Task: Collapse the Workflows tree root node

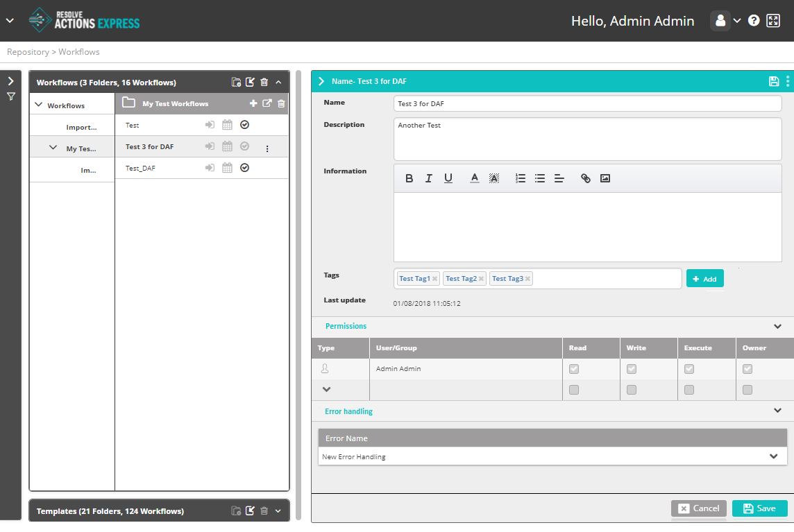Action: (38, 105)
